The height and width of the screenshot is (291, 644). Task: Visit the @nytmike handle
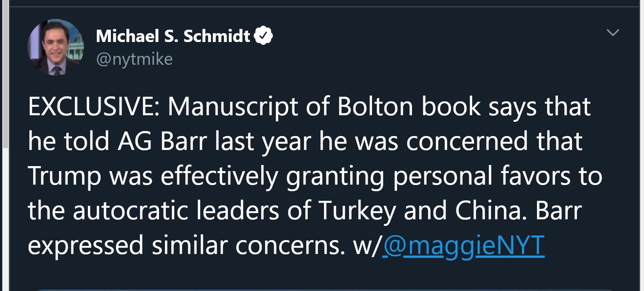click(134, 59)
